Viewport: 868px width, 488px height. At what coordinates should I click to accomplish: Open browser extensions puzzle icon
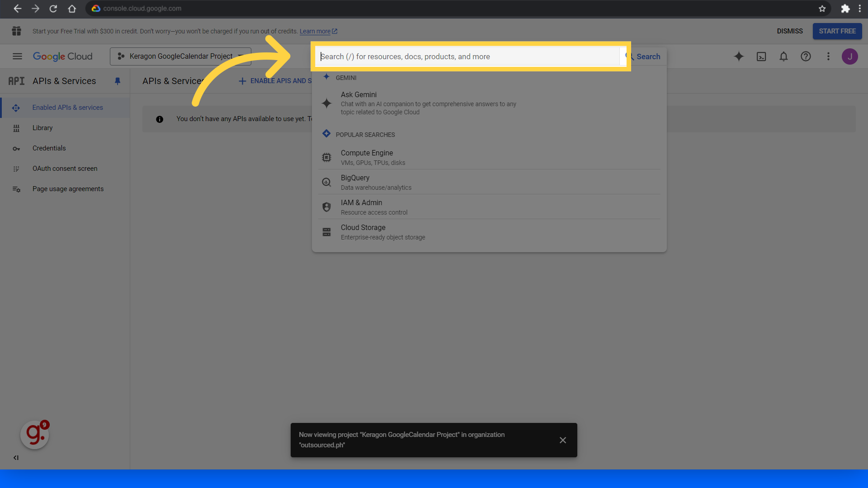845,9
